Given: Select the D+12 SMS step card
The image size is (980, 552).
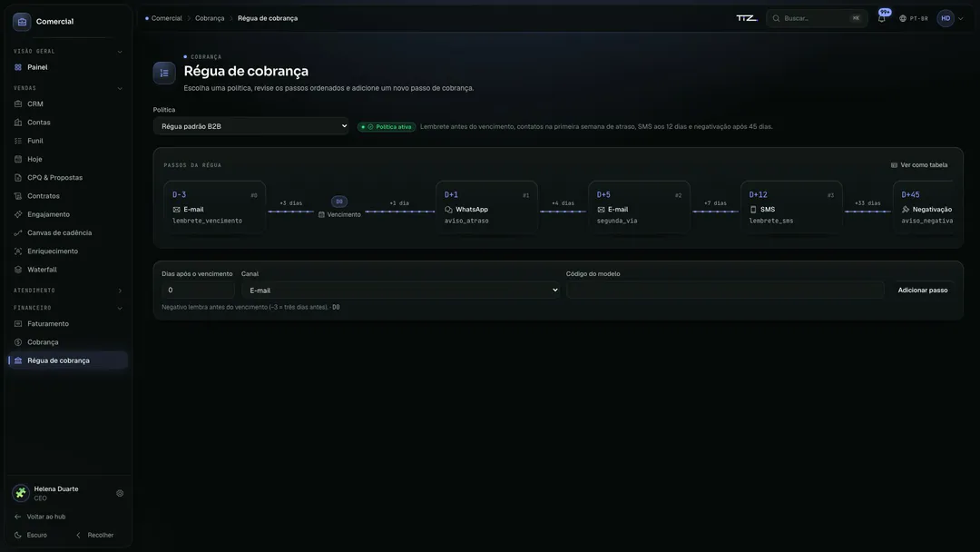Looking at the screenshot, I should coord(792,208).
